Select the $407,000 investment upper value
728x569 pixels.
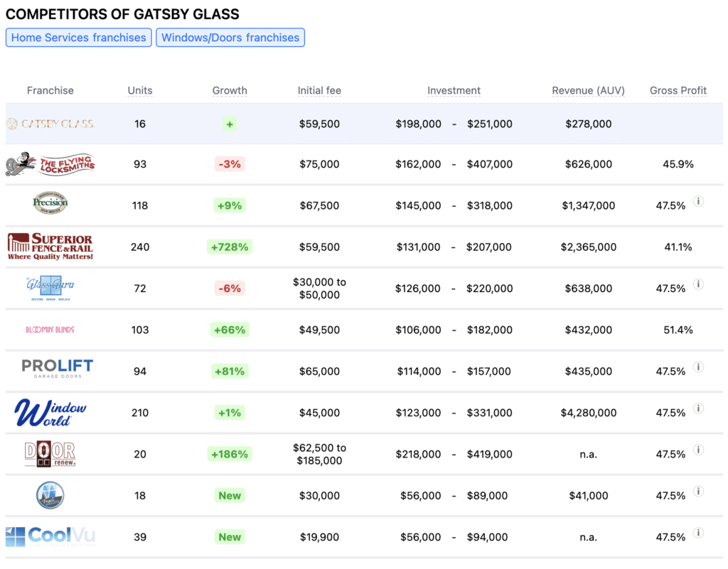click(490, 164)
